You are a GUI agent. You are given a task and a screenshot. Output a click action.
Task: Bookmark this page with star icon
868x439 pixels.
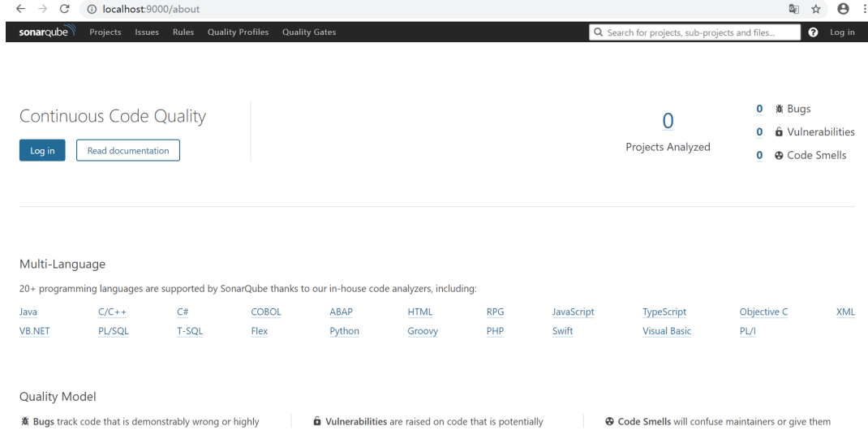(x=816, y=9)
